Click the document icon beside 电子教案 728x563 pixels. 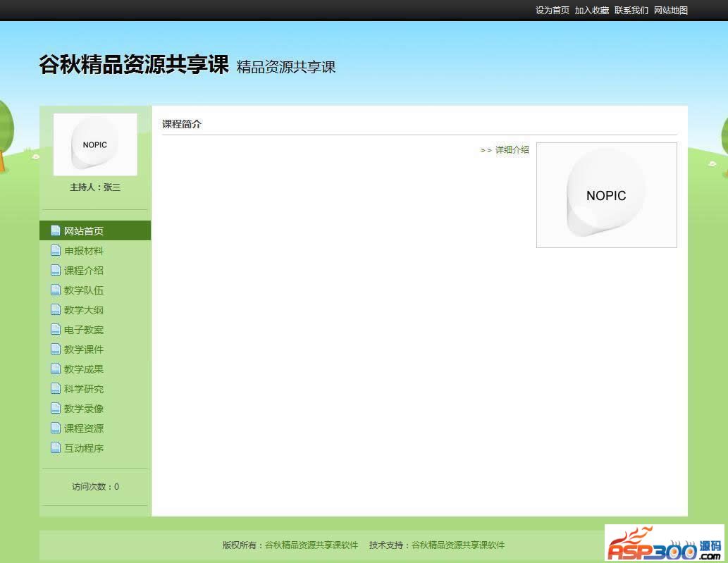point(56,329)
